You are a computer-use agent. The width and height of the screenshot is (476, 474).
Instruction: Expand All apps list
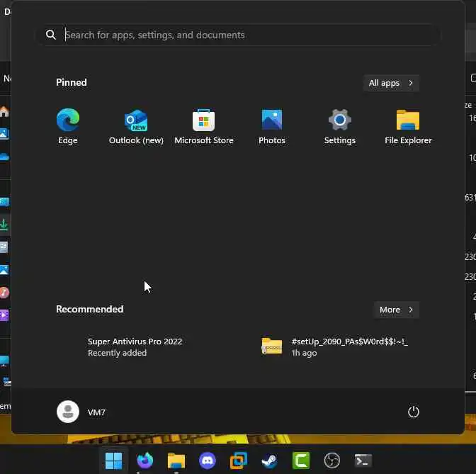391,83
